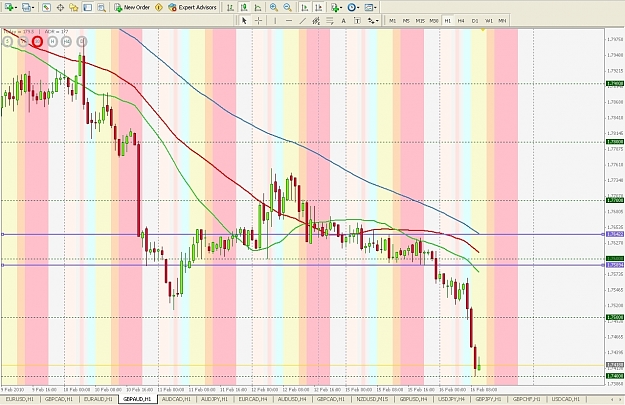The width and height of the screenshot is (625, 405).
Task: Select the Crosshair tool
Action: (258, 21)
